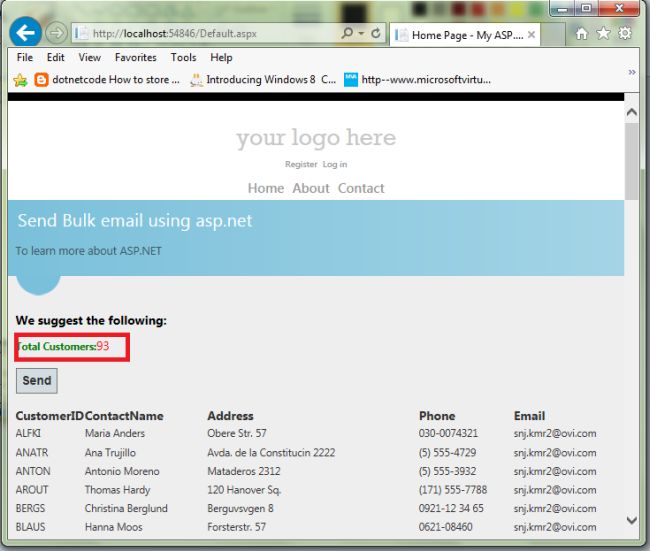The width and height of the screenshot is (650, 551).
Task: Click the ContactName column header
Action: [x=124, y=416]
